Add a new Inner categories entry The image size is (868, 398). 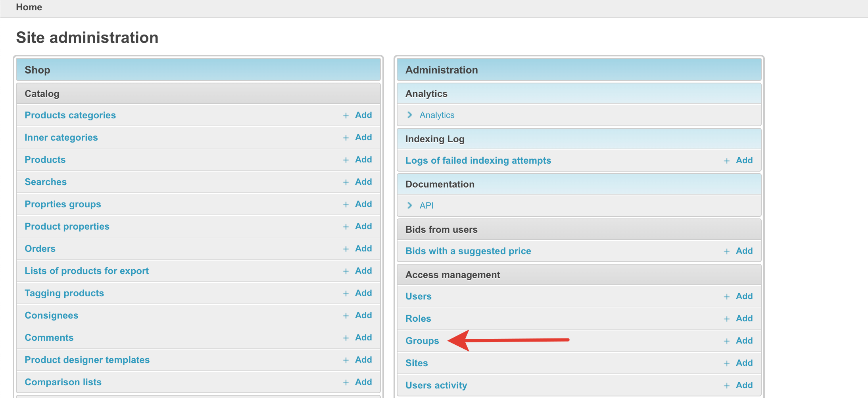[x=363, y=137]
